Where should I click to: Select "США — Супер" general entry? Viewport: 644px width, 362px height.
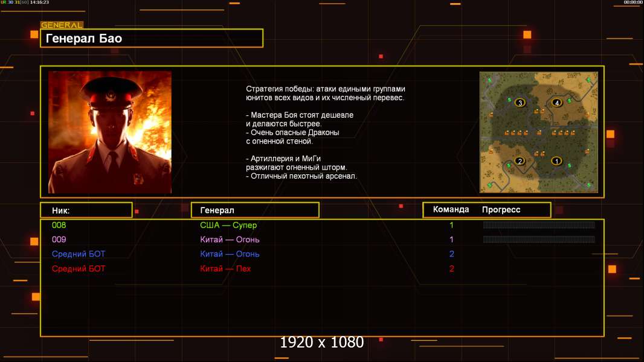point(228,225)
